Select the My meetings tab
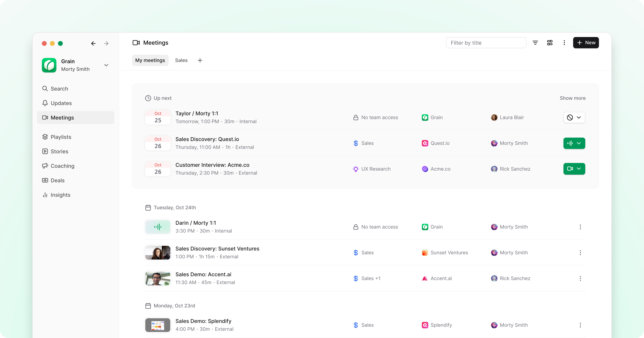 point(150,60)
